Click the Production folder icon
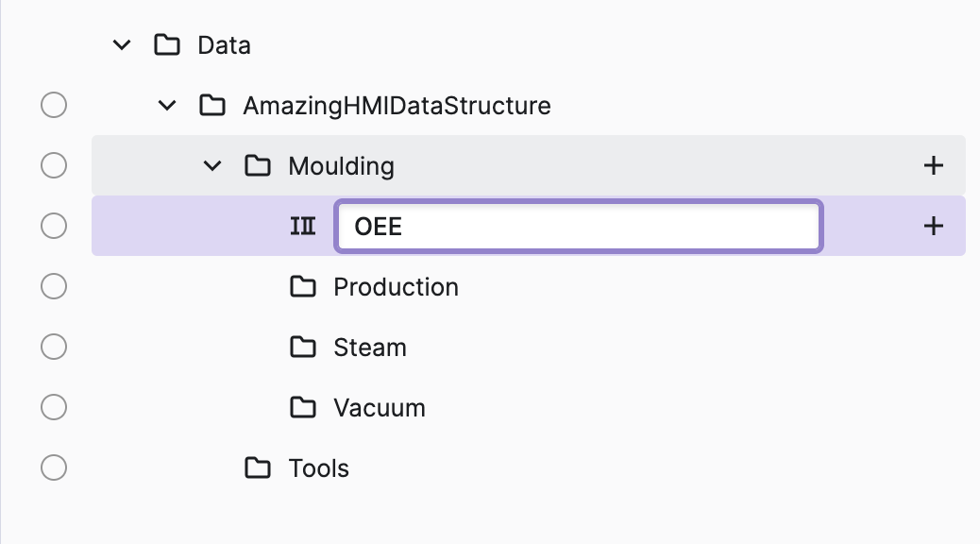 pos(303,287)
